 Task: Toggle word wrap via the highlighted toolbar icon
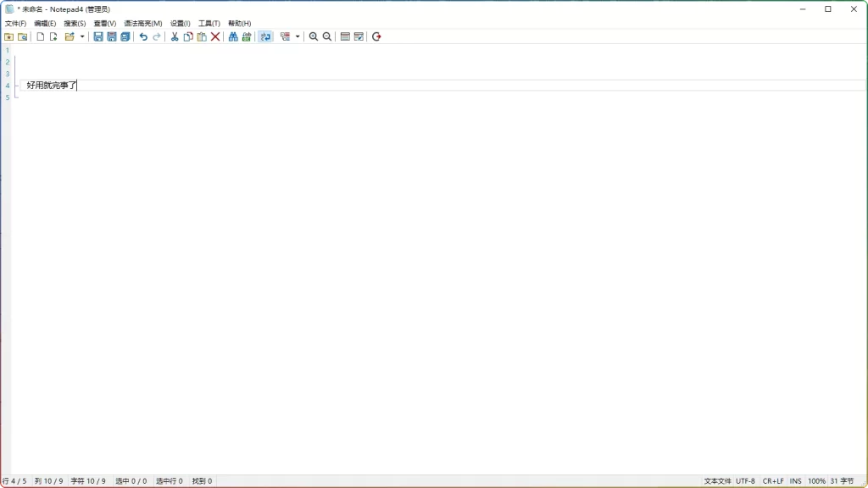[x=263, y=36]
